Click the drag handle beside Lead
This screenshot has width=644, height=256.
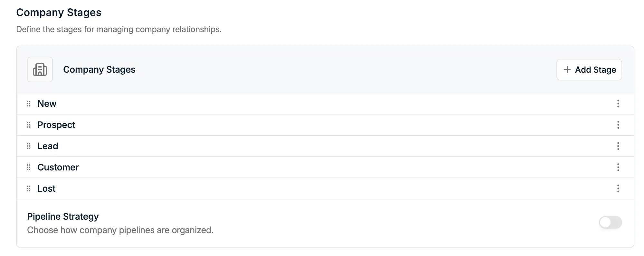click(28, 146)
